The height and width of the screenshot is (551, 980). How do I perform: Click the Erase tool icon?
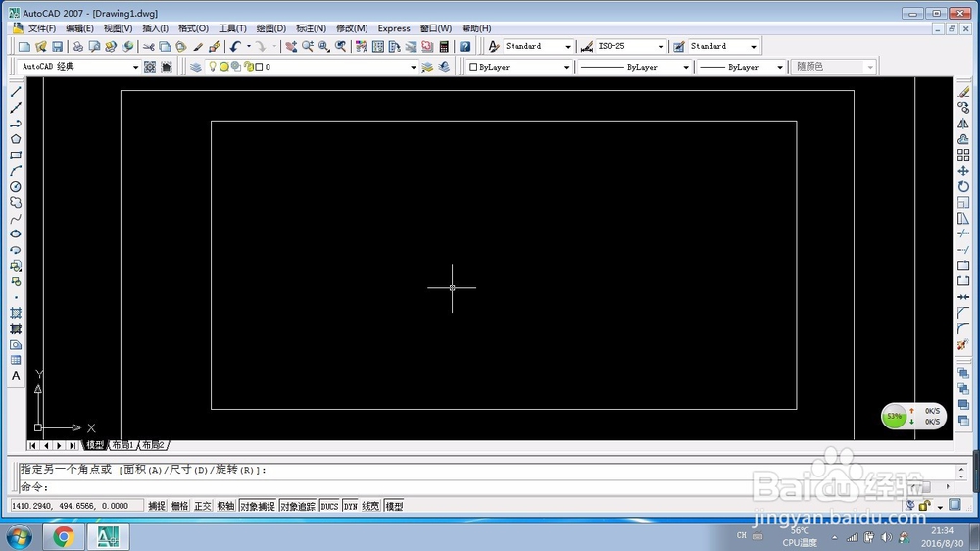[x=963, y=92]
